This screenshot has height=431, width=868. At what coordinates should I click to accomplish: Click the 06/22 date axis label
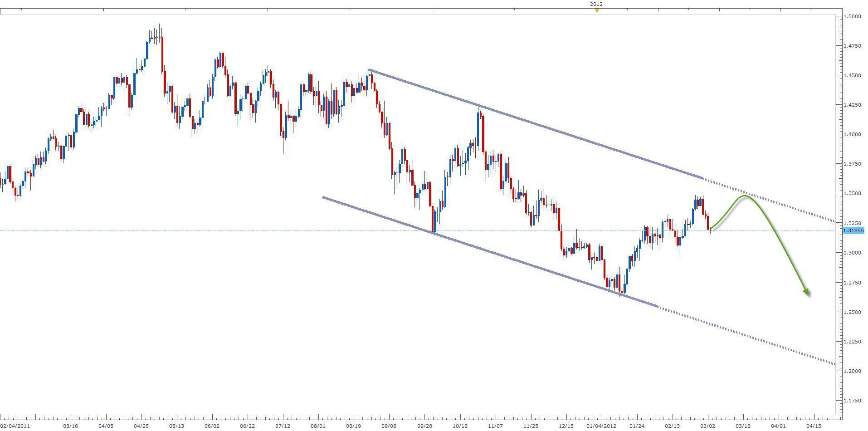tap(247, 426)
